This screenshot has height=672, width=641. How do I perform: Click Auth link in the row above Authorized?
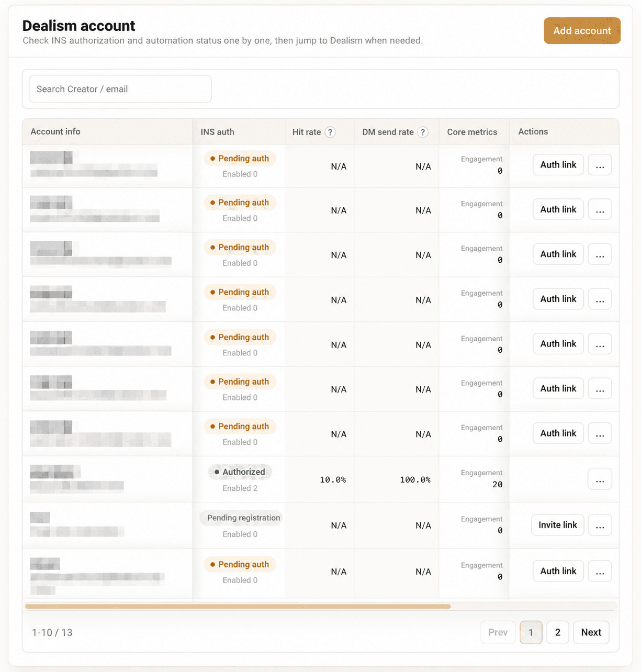558,433
